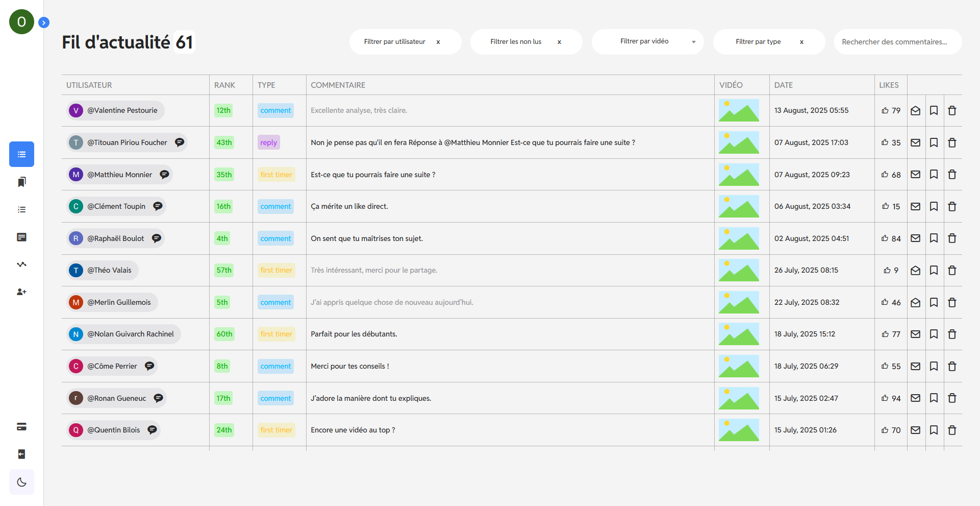Delete Quentin Bilois's comment
The width and height of the screenshot is (980, 506).
pos(952,430)
